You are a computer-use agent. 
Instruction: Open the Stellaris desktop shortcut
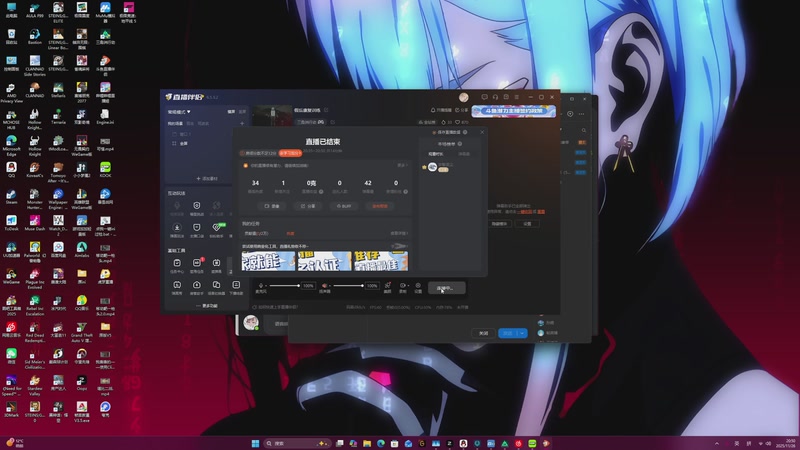(x=58, y=90)
